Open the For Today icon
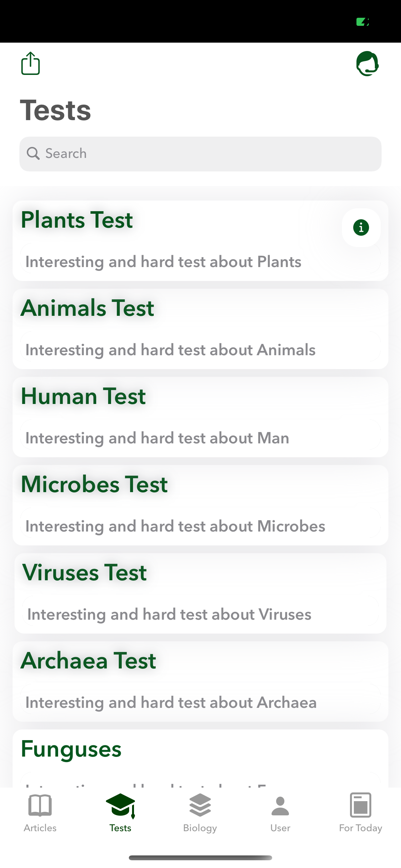Screen dimensions: 401x868 point(360,805)
